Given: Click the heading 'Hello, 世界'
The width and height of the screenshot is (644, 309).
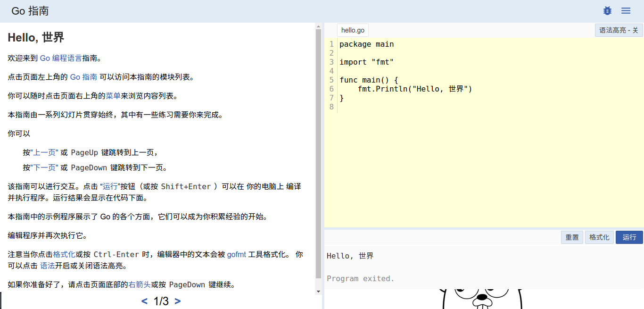Looking at the screenshot, I should (x=36, y=37).
